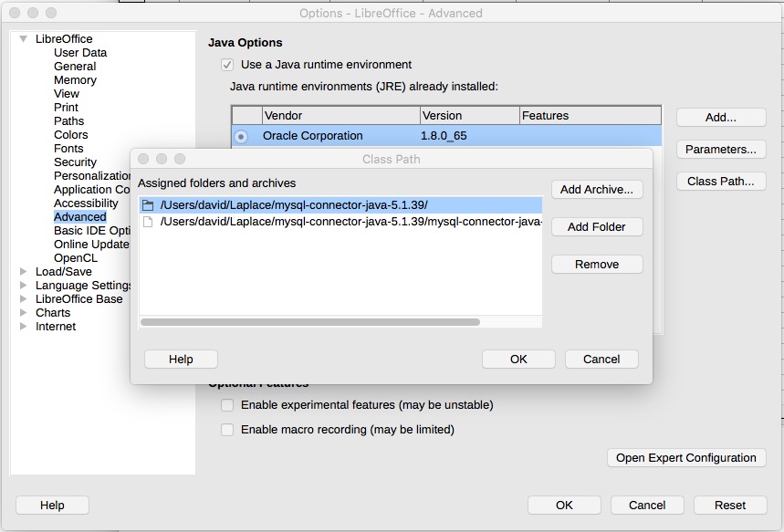Enable macro recording checkbox
The image size is (784, 532).
[x=227, y=429]
